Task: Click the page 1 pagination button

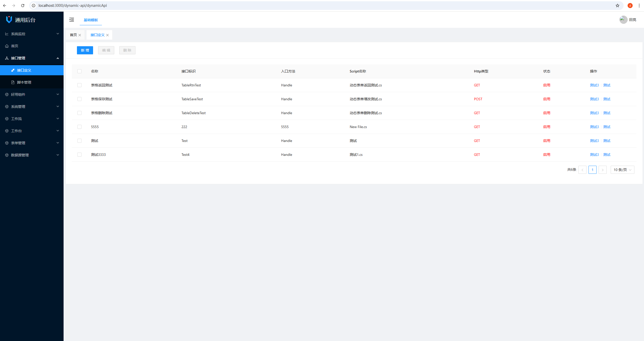Action: click(592, 170)
